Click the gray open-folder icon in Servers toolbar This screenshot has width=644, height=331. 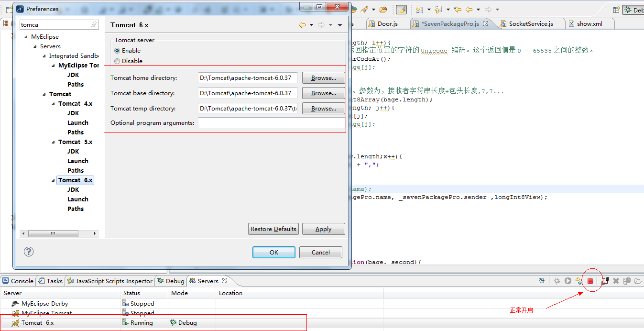pyautogui.click(x=638, y=281)
